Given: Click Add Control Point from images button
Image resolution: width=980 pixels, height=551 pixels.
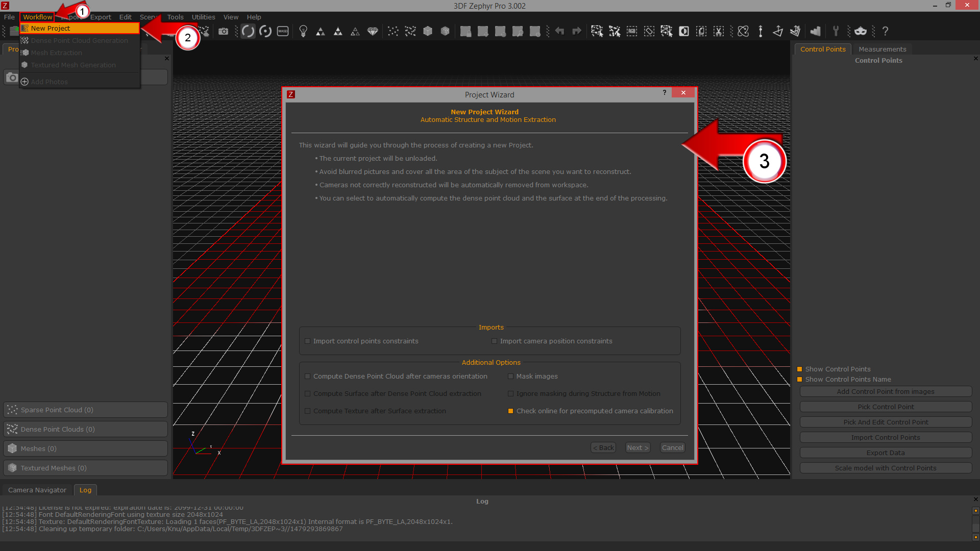Looking at the screenshot, I should coord(886,391).
